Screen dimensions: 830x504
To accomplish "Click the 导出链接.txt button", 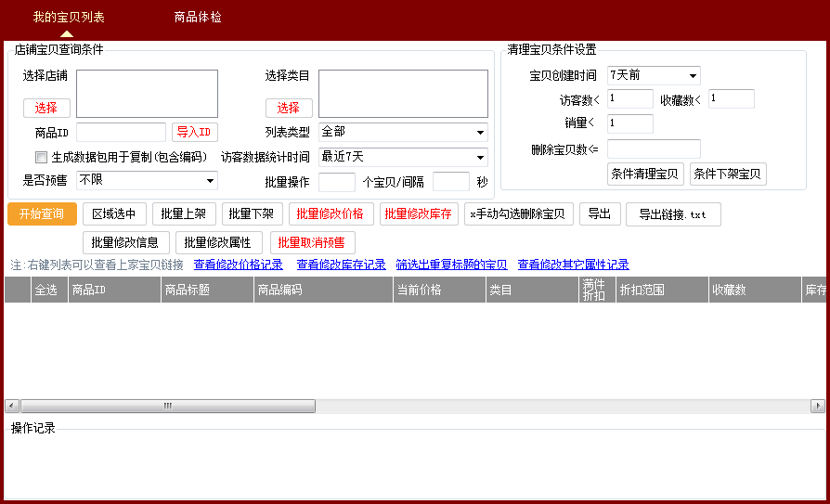I will point(672,214).
